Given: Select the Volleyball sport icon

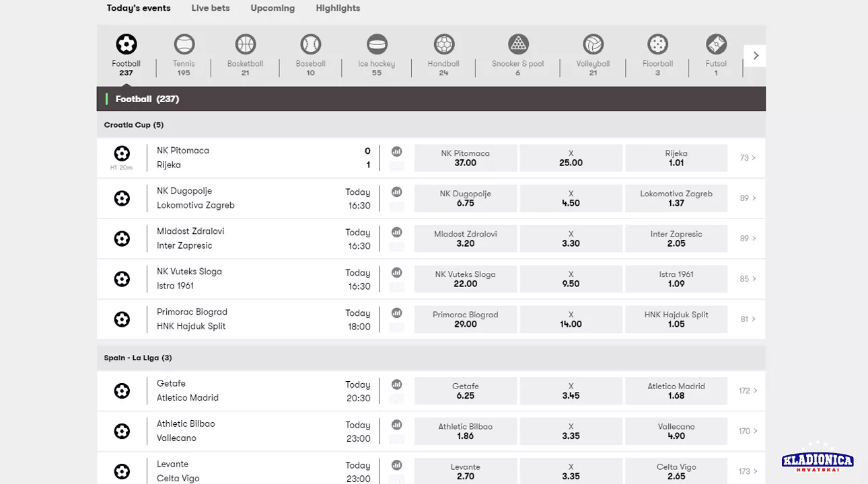Looking at the screenshot, I should click(593, 45).
